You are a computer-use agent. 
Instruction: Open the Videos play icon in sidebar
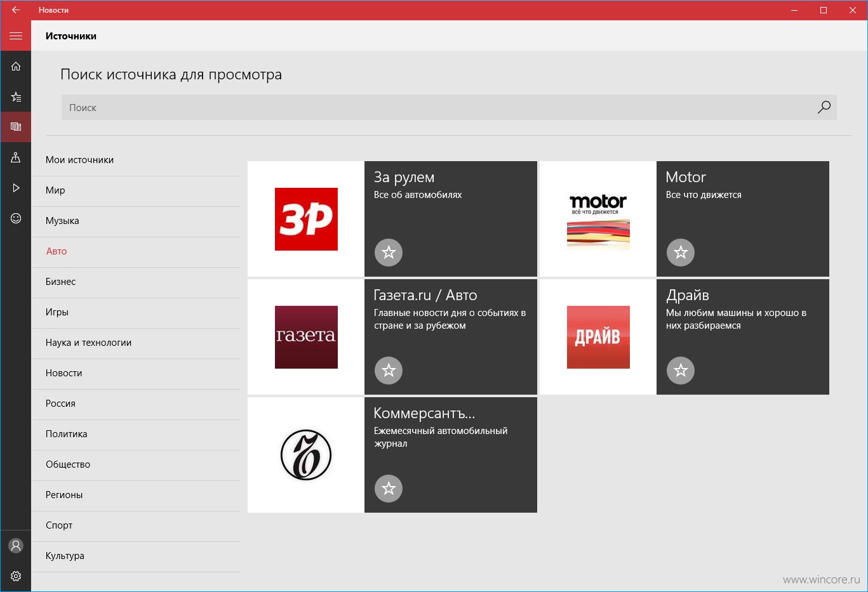[x=16, y=188]
